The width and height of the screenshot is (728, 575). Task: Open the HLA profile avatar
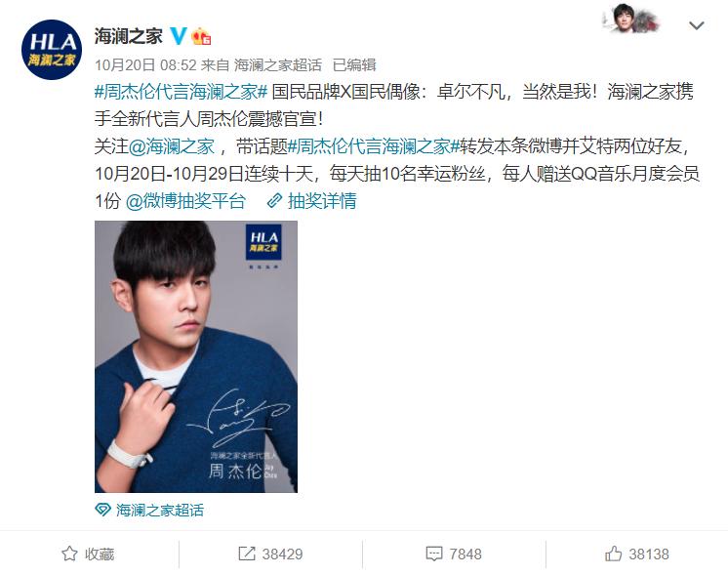[x=52, y=50]
